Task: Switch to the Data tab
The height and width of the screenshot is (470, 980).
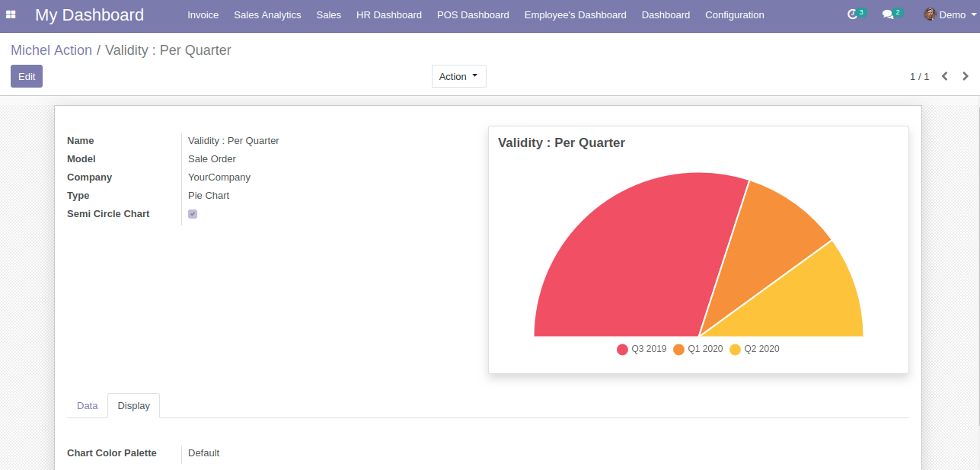Action: point(88,406)
